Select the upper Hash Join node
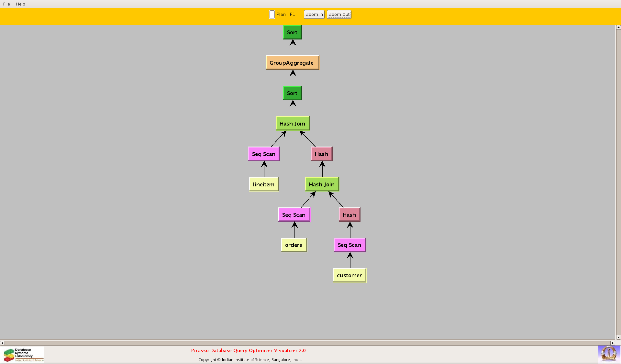 (x=292, y=124)
